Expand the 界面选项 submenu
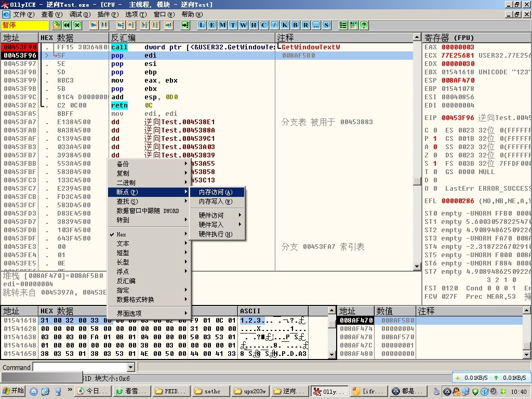Viewport: 532px width, 399px height. click(149, 313)
